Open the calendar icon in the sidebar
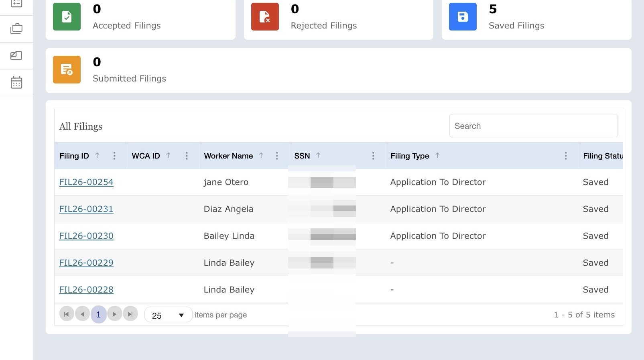644x360 pixels. point(16,83)
